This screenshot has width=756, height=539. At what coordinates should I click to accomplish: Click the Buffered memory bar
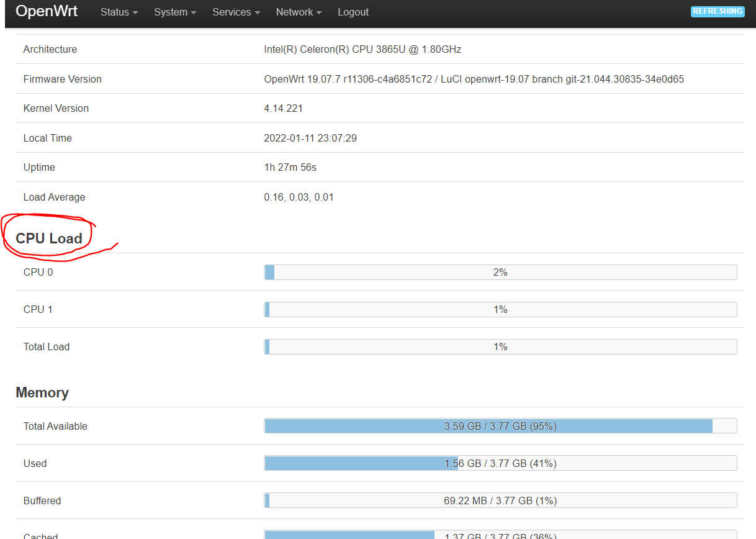pos(500,500)
